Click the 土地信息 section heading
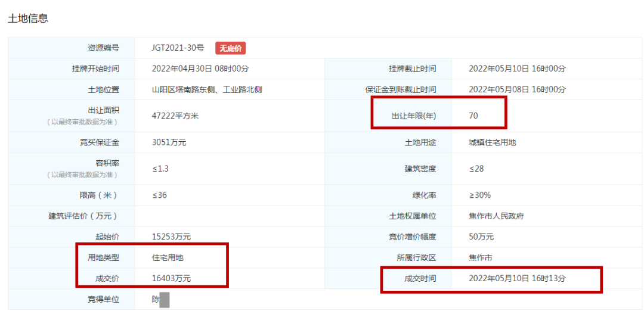The height and width of the screenshot is (311, 644). [28, 18]
